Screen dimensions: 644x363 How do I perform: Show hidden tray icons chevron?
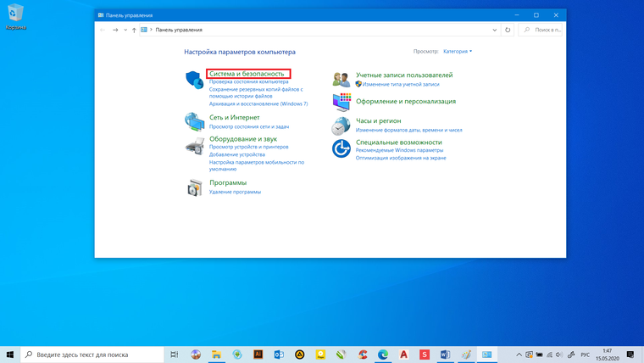click(519, 355)
